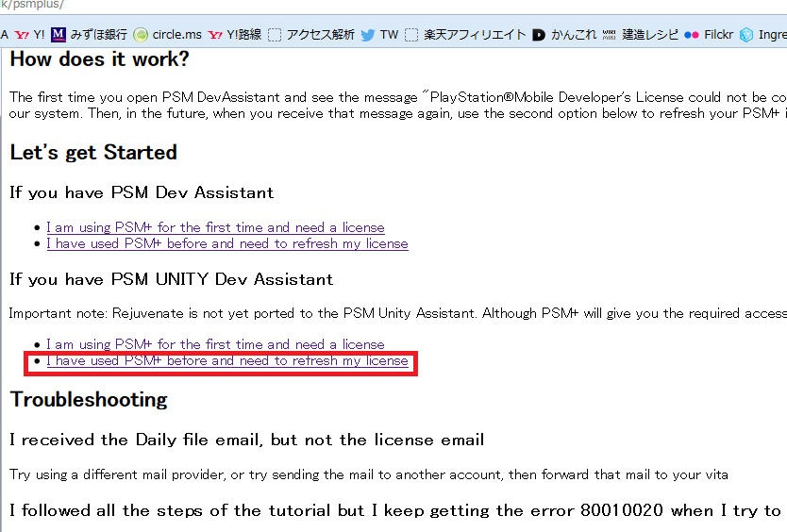Open the かんこれ bookmark

click(564, 35)
